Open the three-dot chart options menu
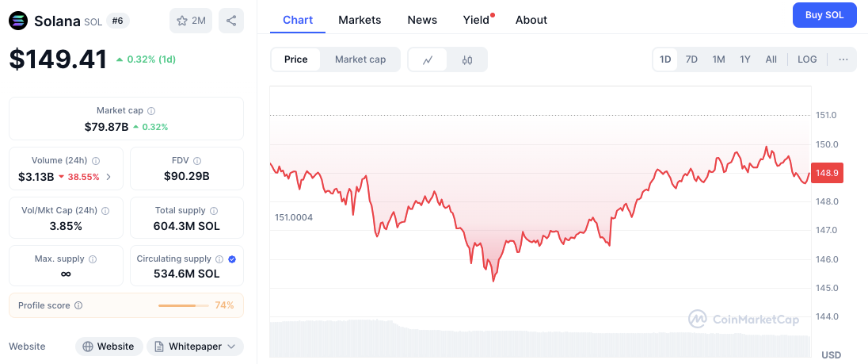The height and width of the screenshot is (364, 868). [843, 59]
